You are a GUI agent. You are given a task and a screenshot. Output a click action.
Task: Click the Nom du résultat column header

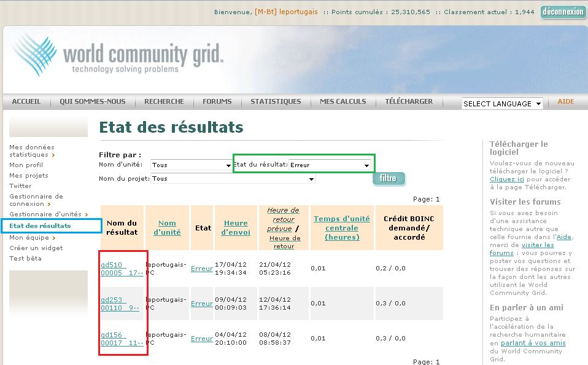pyautogui.click(x=122, y=227)
